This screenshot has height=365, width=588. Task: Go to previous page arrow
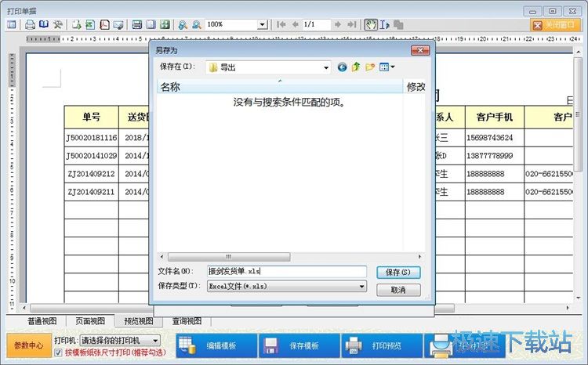tap(295, 25)
